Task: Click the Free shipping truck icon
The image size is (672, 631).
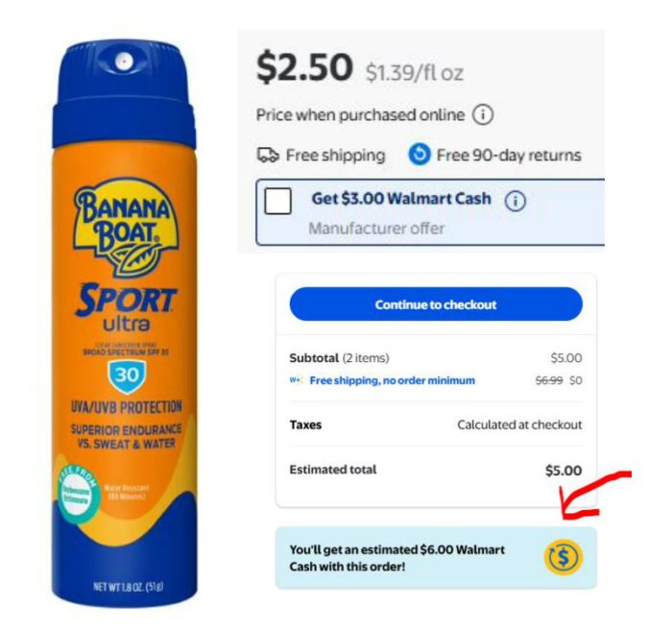Action: (x=268, y=155)
